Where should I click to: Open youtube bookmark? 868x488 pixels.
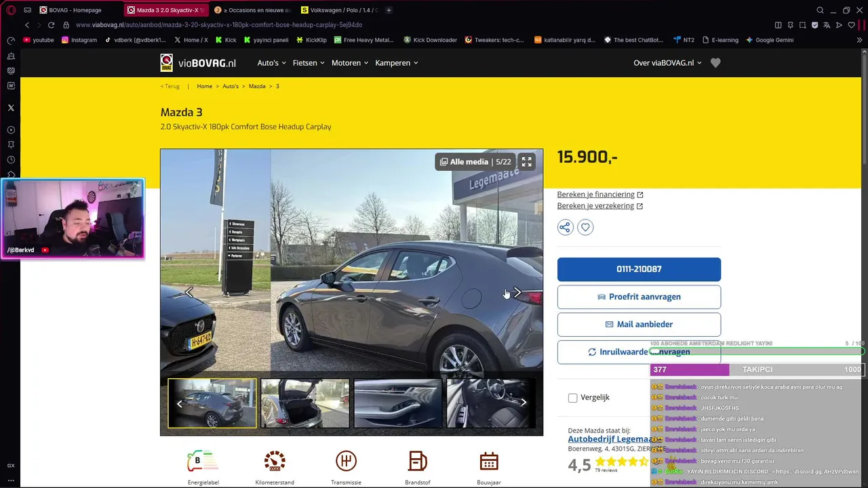38,40
